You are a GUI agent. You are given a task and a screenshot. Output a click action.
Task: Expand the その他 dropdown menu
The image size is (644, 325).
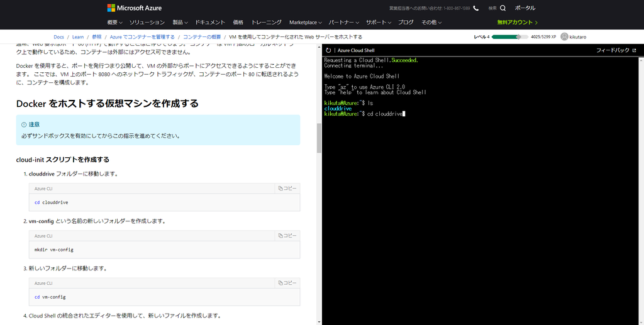431,22
